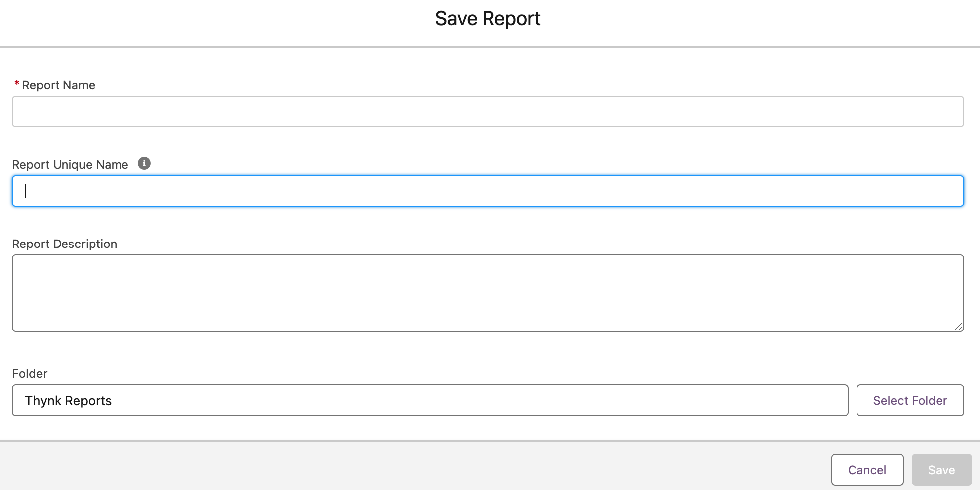Viewport: 980px width, 490px height.
Task: Cancel saving the report
Action: (867, 470)
